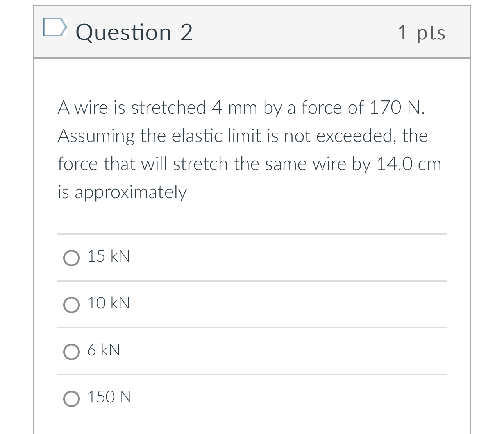Click the question prompt paragraph text
This screenshot has height=434, width=504.
pos(250,149)
